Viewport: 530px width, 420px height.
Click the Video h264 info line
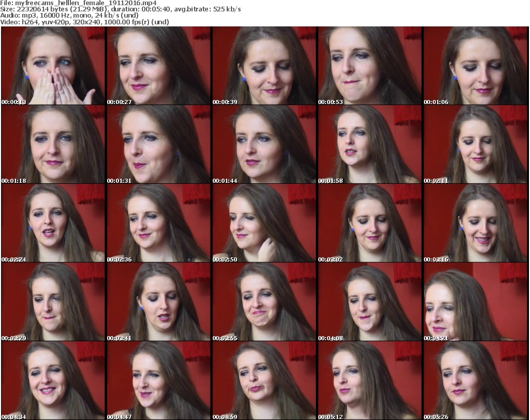(x=84, y=22)
